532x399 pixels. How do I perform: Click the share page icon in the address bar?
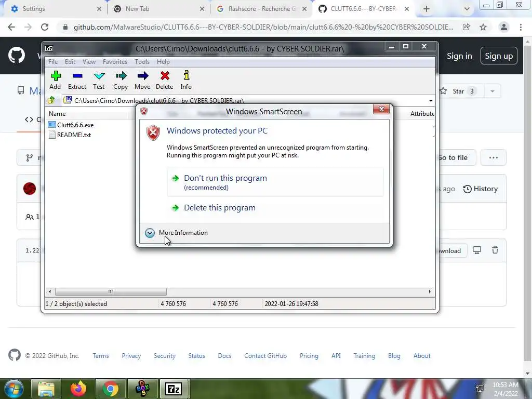[466, 27]
